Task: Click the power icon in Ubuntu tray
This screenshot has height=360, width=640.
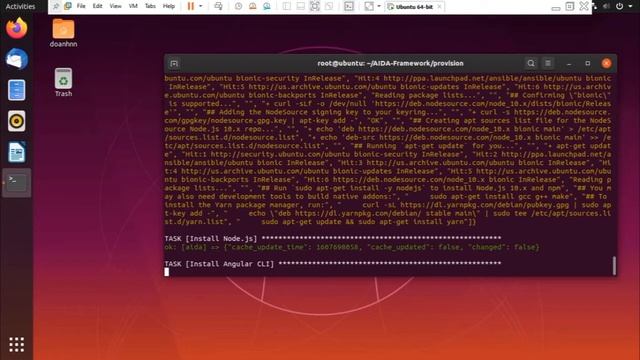Action: click(620, 6)
